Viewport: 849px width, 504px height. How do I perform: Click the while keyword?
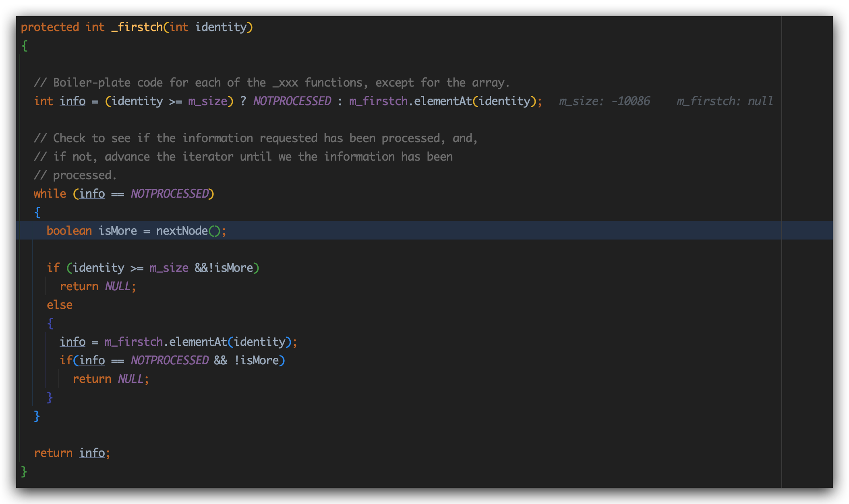pos(50,194)
